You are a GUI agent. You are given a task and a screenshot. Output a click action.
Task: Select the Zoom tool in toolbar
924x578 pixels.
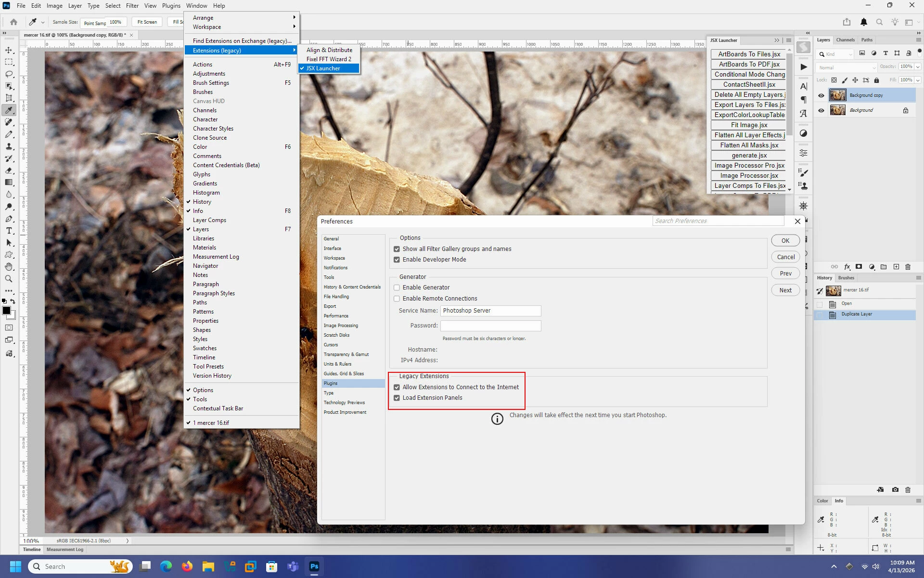[9, 279]
